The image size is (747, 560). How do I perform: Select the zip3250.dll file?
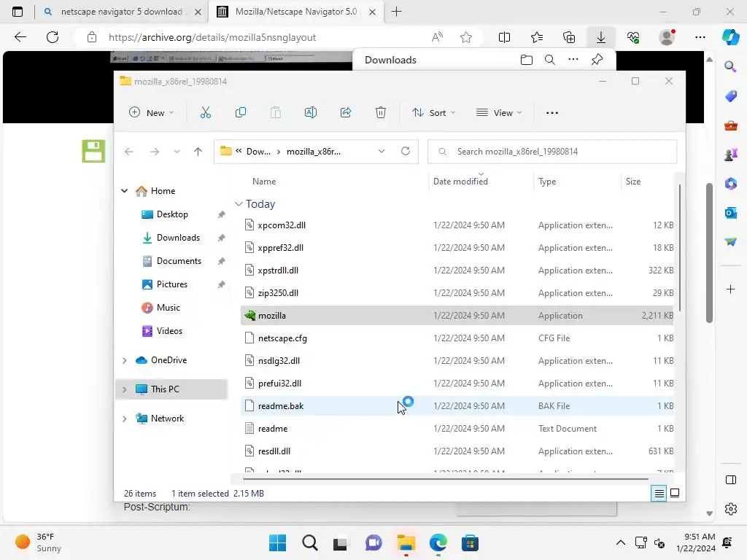coord(457,293)
